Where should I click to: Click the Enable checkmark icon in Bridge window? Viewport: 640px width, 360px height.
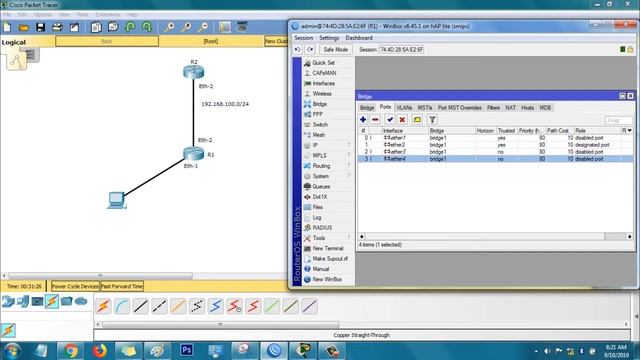coord(390,120)
